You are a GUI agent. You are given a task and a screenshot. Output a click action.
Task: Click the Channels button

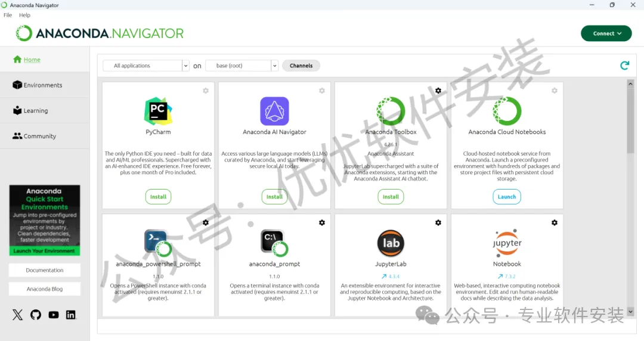301,66
